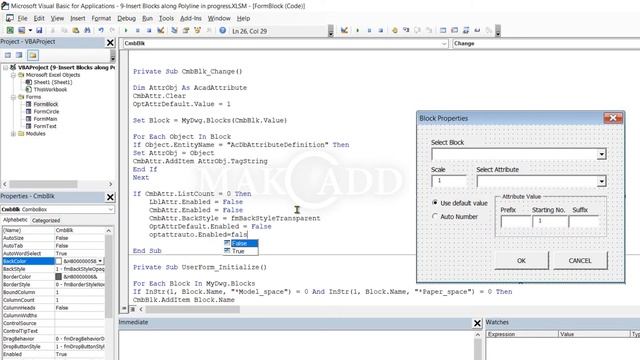Collapse the Microsoft Excel Objects folder
This screenshot has height=360, width=640.
(13, 75)
